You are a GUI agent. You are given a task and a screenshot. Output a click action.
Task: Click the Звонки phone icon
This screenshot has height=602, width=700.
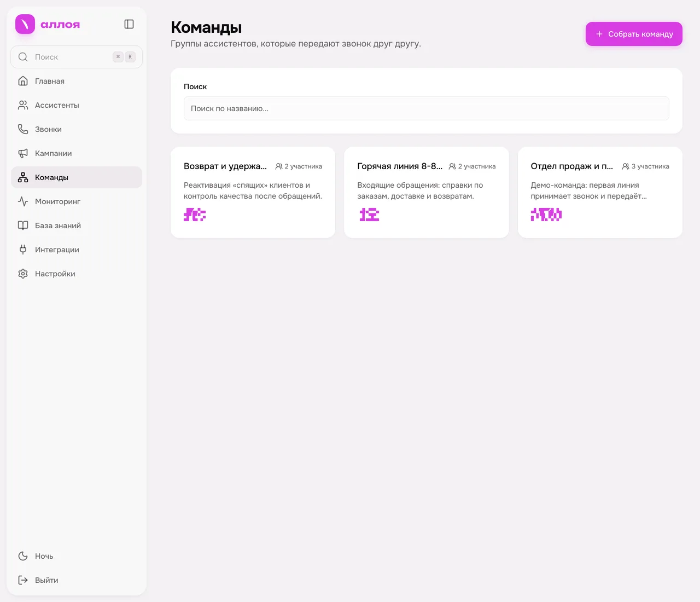click(23, 129)
